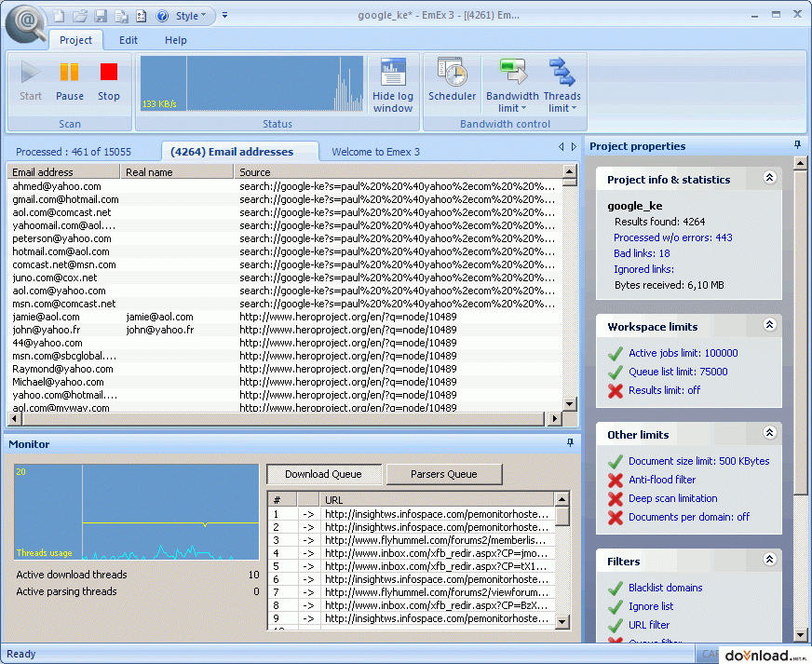
Task: Toggle the Anti-flood filter cross icon
Action: (616, 481)
